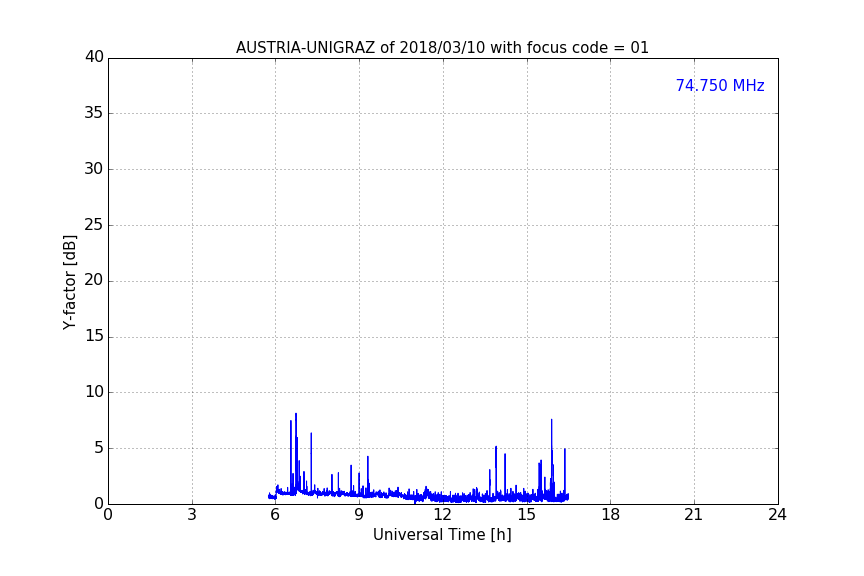Click the tallest spike peak near 8 dB
This screenshot has width=864, height=576.
click(x=296, y=414)
